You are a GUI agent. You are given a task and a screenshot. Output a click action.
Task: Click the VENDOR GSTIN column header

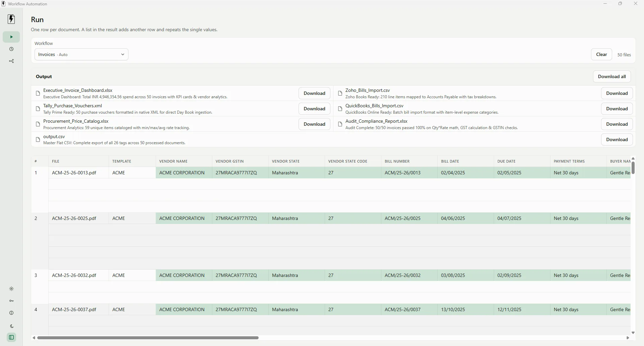click(240, 161)
